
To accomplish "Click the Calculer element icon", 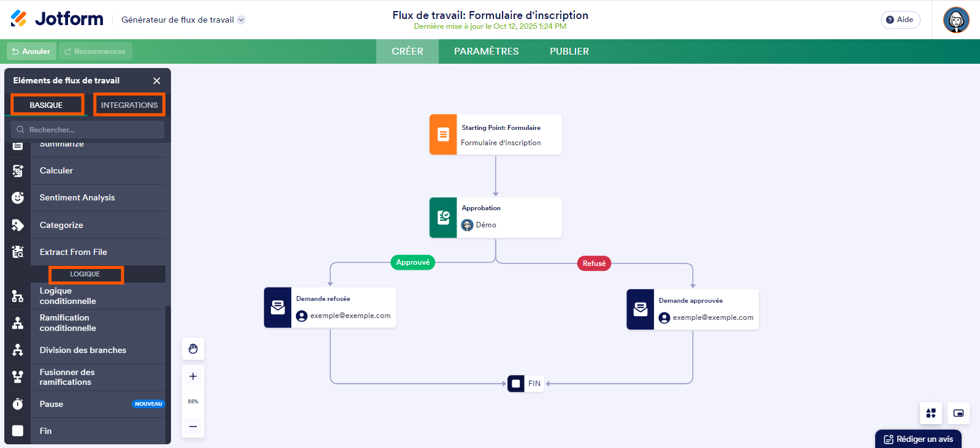I will point(18,171).
